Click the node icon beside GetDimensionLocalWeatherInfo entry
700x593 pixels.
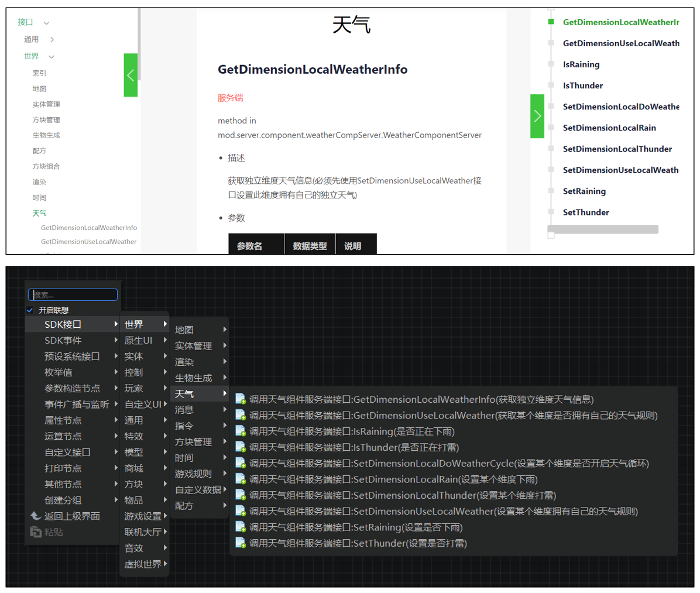pos(241,399)
